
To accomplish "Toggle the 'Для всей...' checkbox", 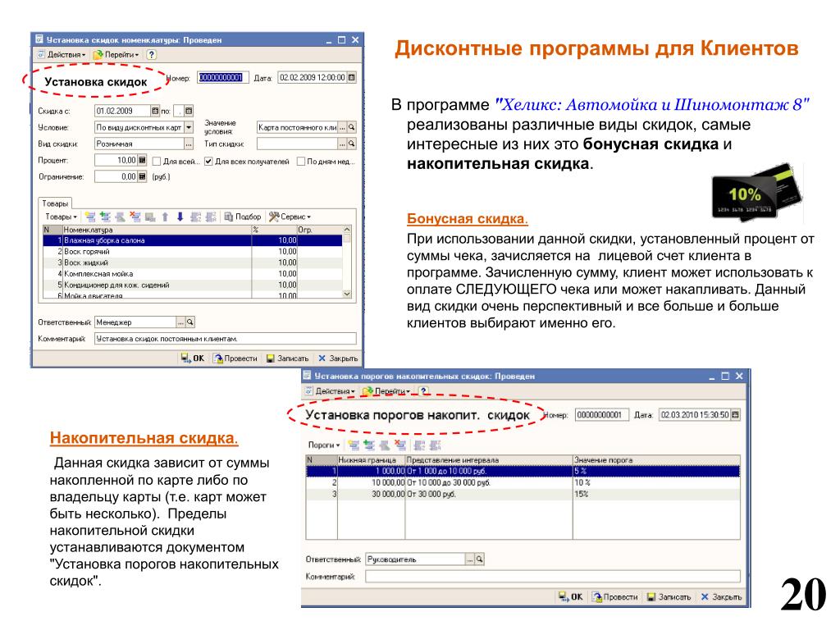I will pos(157,162).
